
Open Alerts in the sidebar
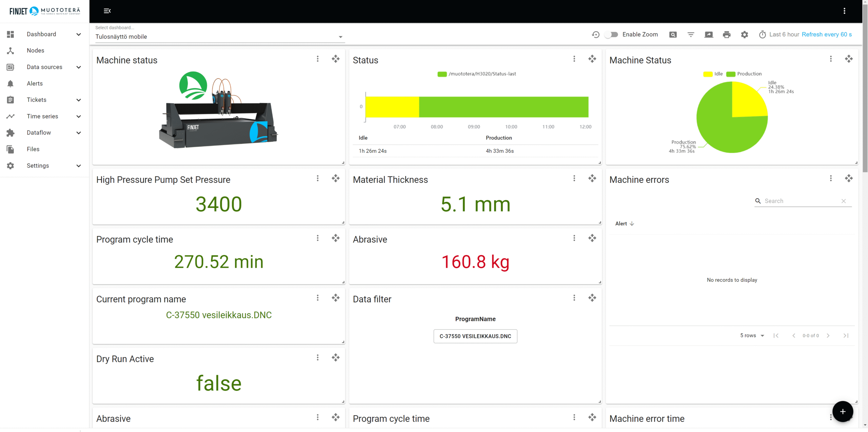click(35, 83)
